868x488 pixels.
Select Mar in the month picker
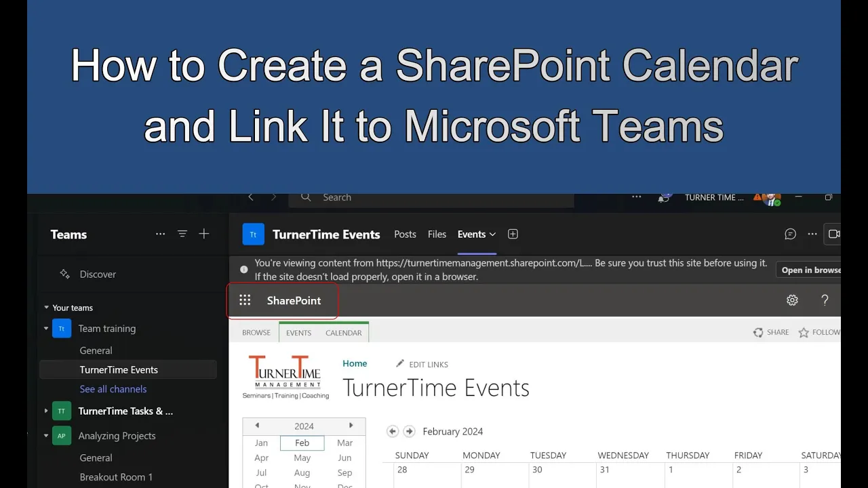[x=345, y=443]
